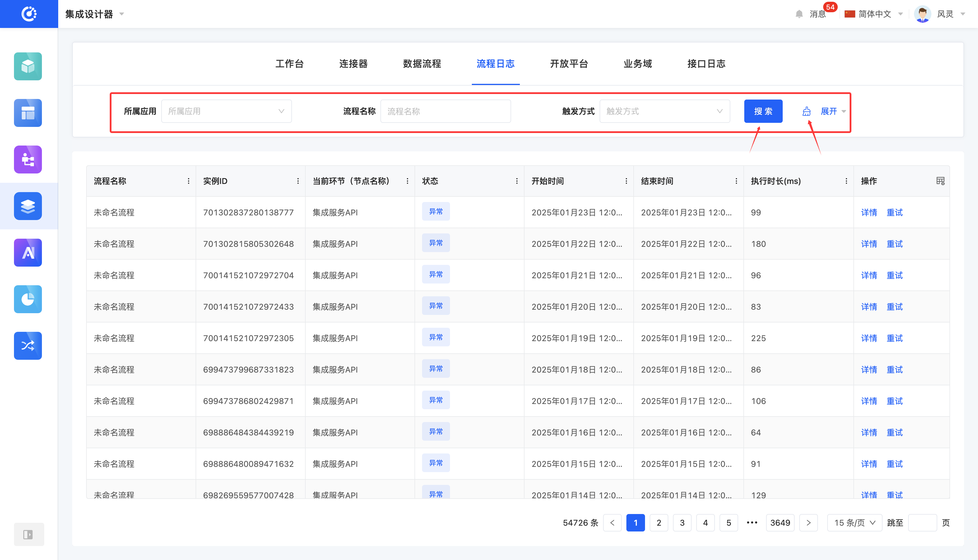Expand the 15 条/页 page size selector
Viewport: 978px width, 560px height.
(854, 523)
